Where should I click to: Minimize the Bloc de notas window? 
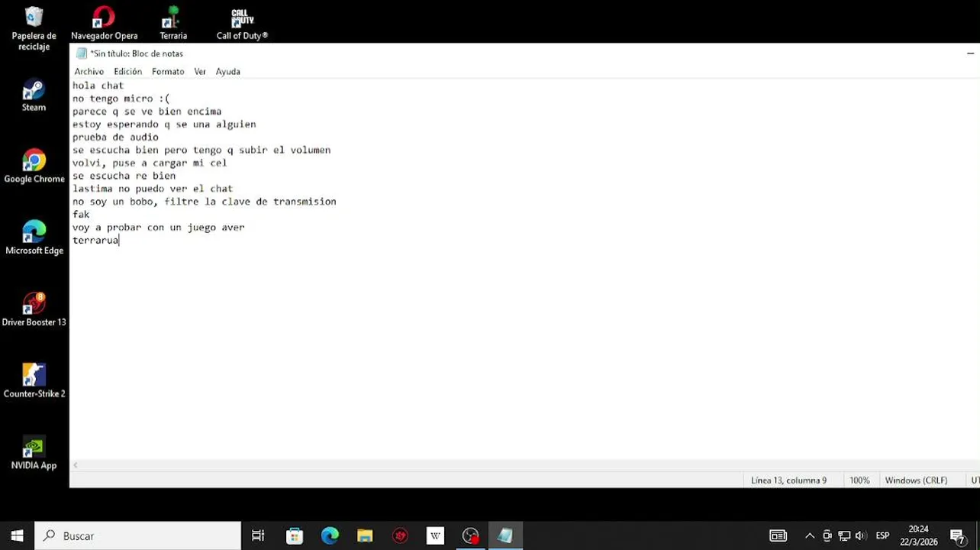point(969,53)
